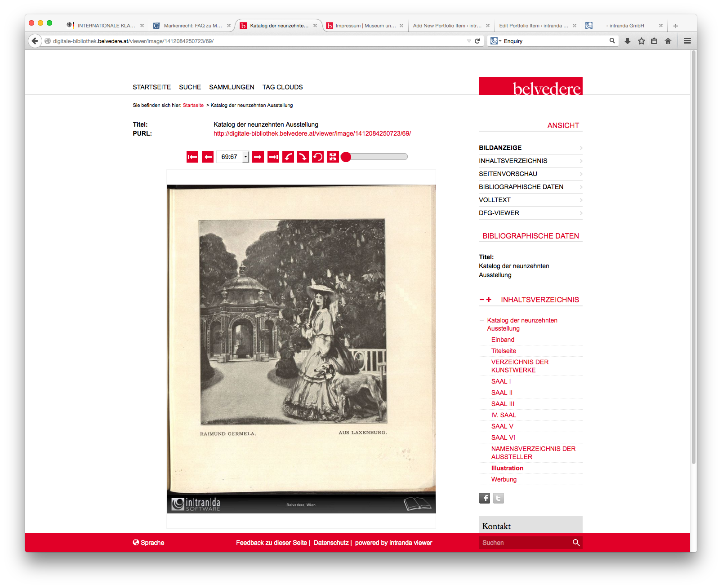The image size is (722, 588).
Task: Expand table of contents plus icon
Action: [x=489, y=300]
